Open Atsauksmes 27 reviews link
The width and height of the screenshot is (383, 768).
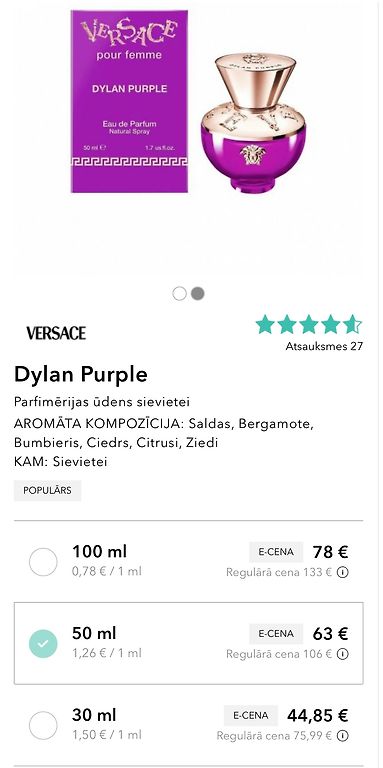pos(324,346)
